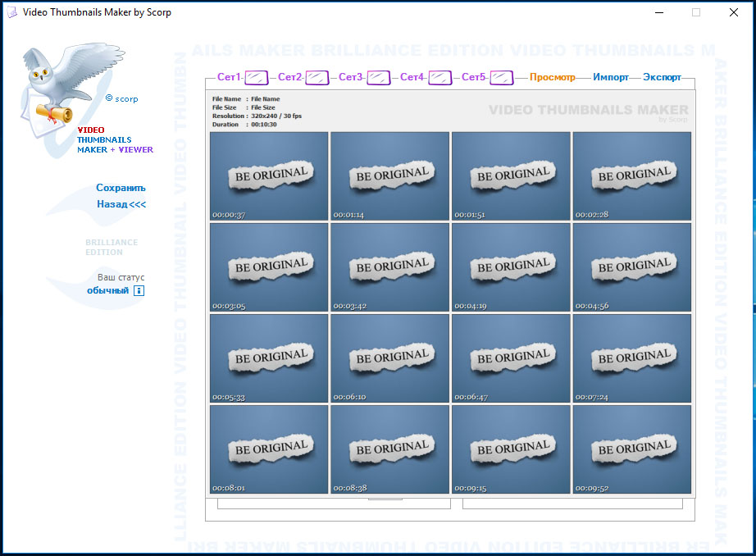The height and width of the screenshot is (556, 756).
Task: Select the thumbnail at 00:03:42
Action: 390,267
